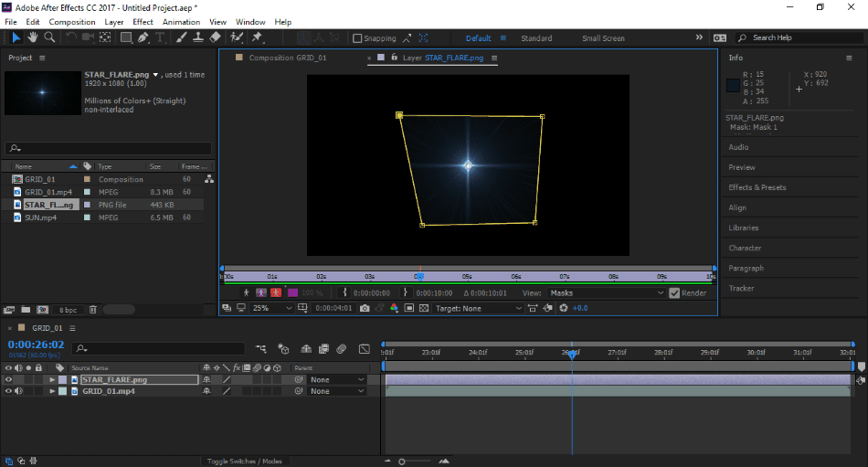Toggle shy switch on STAR_FLARE.png layer

[x=206, y=379]
